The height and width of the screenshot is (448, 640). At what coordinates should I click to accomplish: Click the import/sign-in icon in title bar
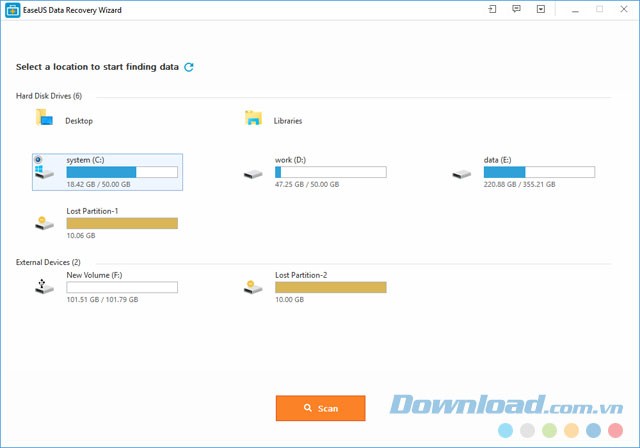pos(492,9)
